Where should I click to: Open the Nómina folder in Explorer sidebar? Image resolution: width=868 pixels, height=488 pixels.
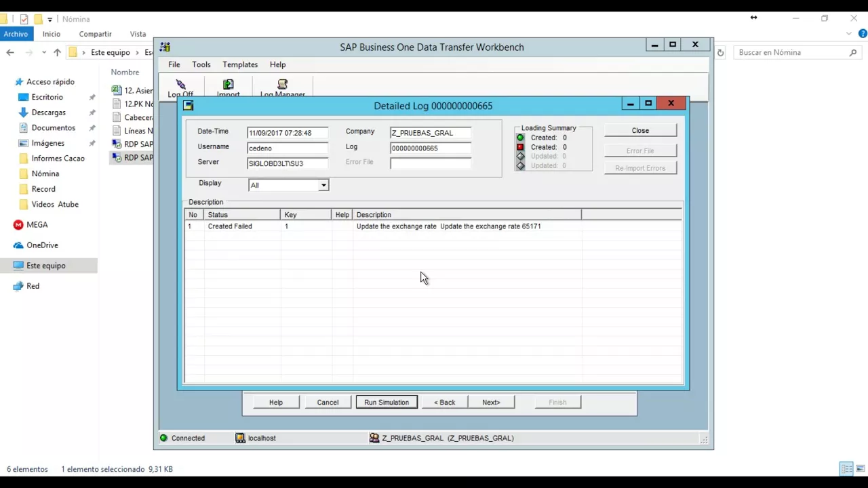[x=39, y=174]
